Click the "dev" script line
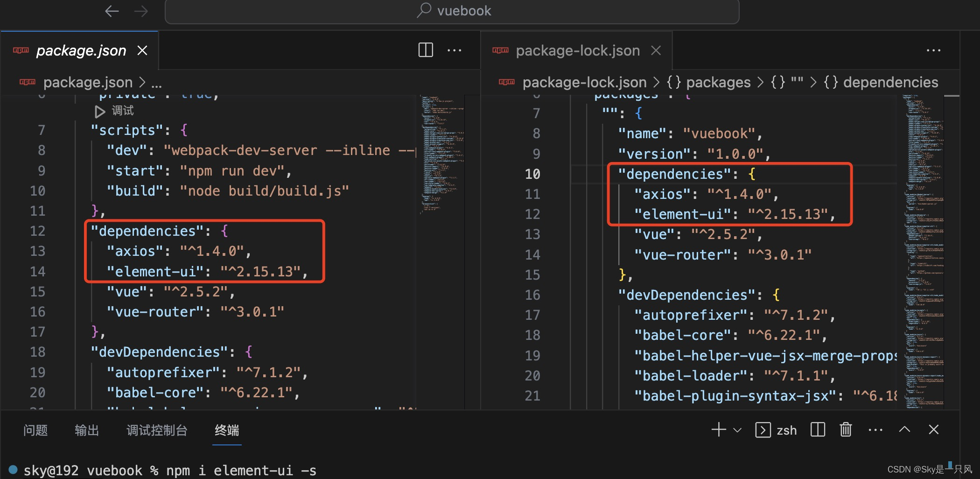This screenshot has width=980, height=479. (x=260, y=150)
